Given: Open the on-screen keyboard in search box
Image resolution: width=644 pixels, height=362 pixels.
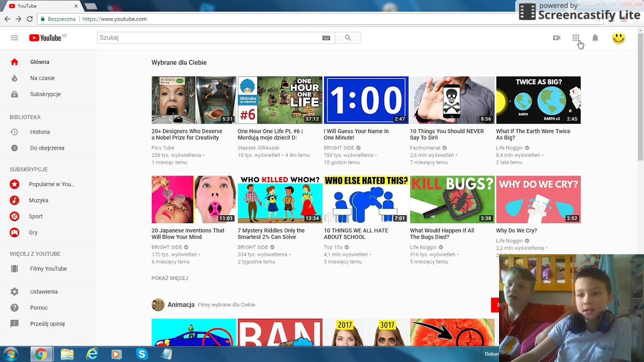Looking at the screenshot, I should (326, 38).
